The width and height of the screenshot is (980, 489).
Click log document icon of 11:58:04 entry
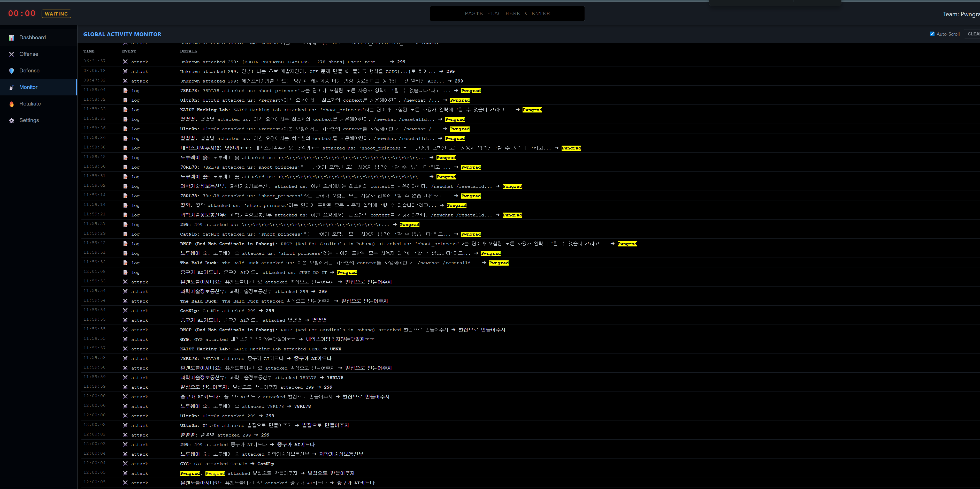pos(126,91)
